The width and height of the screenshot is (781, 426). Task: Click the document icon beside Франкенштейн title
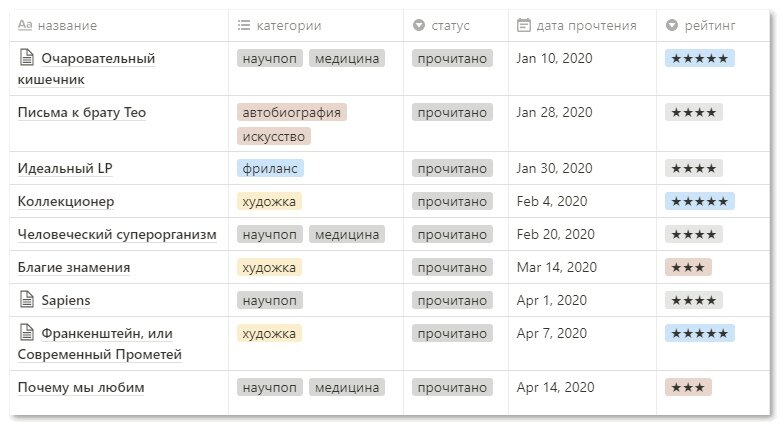27,333
